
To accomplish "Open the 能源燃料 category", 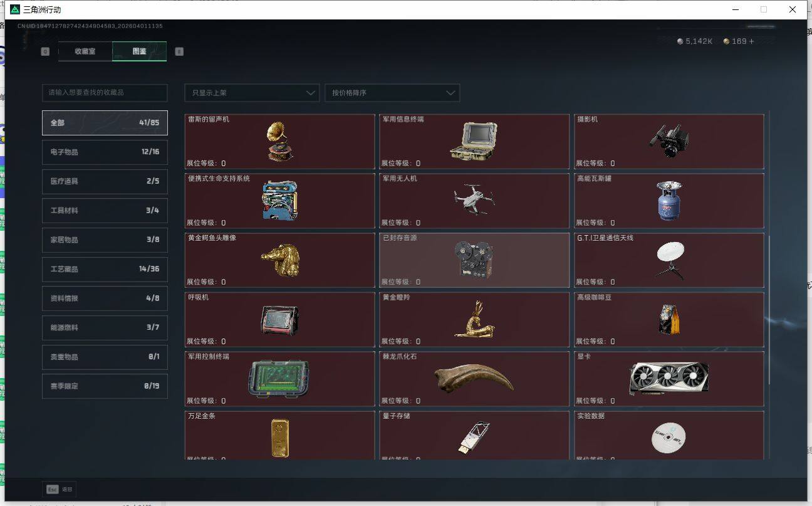I will 105,327.
